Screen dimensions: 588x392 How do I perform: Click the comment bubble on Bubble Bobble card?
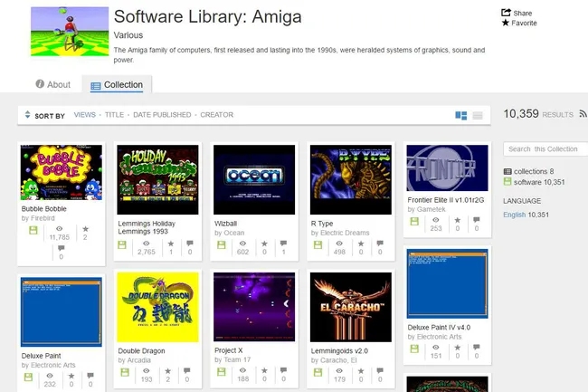(62, 248)
